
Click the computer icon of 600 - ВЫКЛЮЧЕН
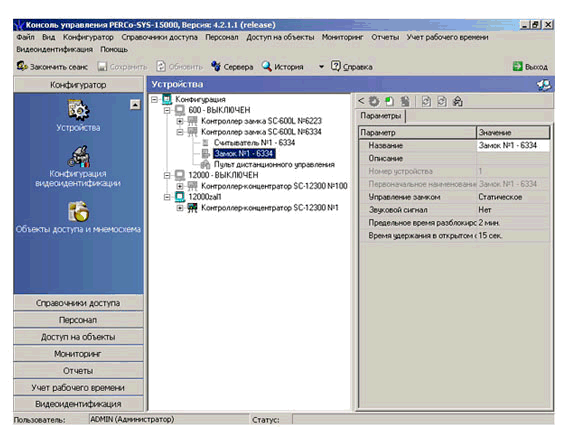pyautogui.click(x=180, y=110)
